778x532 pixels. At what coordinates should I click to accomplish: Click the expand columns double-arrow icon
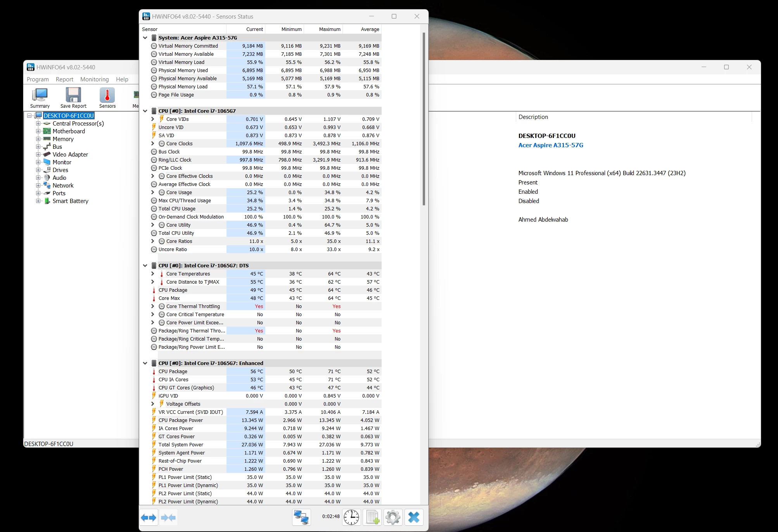[x=149, y=517]
